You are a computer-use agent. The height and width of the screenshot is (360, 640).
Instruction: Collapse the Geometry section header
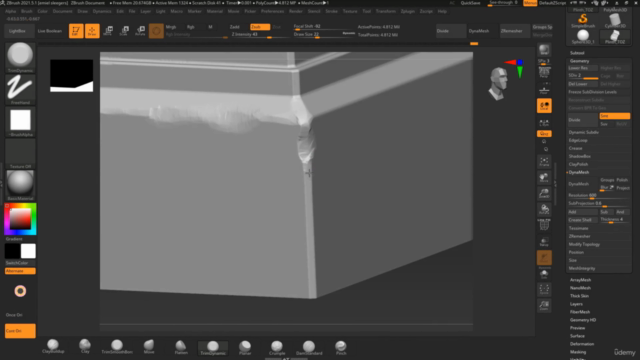579,61
